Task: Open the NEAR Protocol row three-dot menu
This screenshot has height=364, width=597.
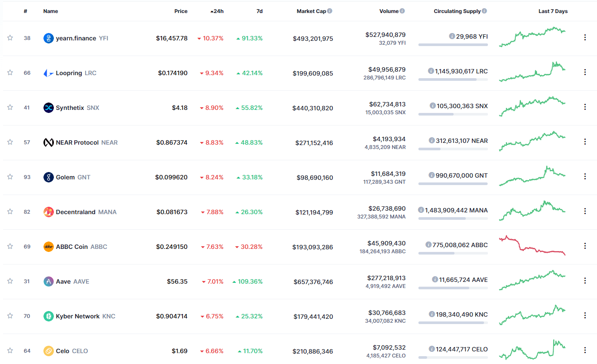Action: 585,142
